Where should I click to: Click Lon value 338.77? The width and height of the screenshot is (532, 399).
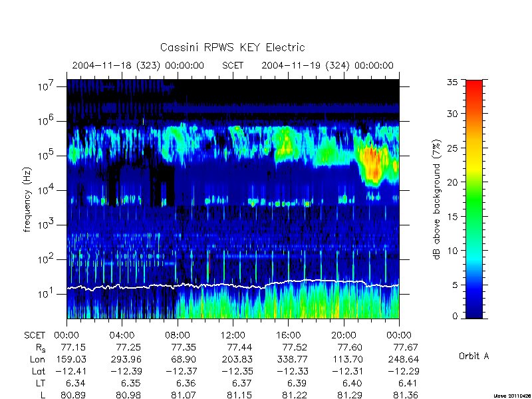(292, 359)
